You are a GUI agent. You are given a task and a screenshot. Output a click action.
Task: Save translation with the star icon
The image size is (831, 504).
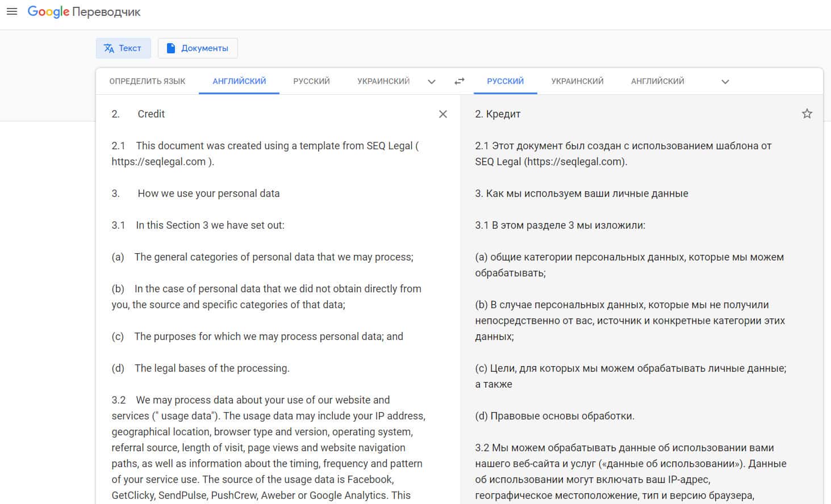(807, 114)
